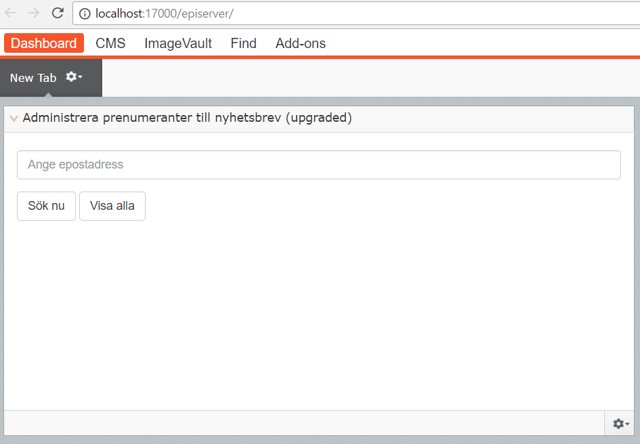Click the empty gadget content area
Screen dimensions: 640x444
coord(319,310)
